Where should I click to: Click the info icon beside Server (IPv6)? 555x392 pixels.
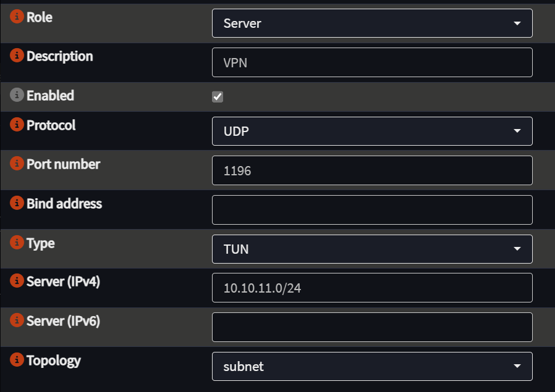17,320
